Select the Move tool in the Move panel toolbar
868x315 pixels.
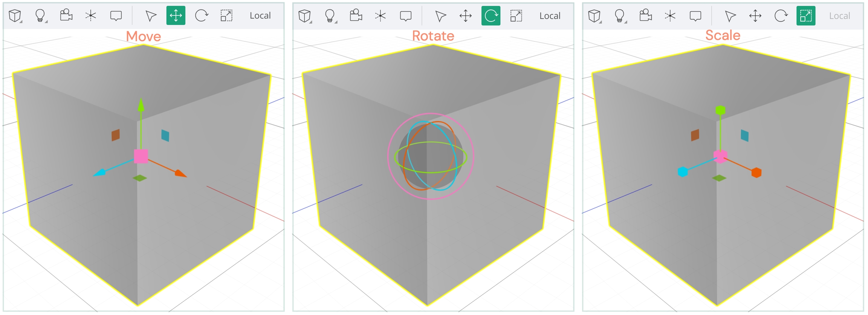(176, 16)
